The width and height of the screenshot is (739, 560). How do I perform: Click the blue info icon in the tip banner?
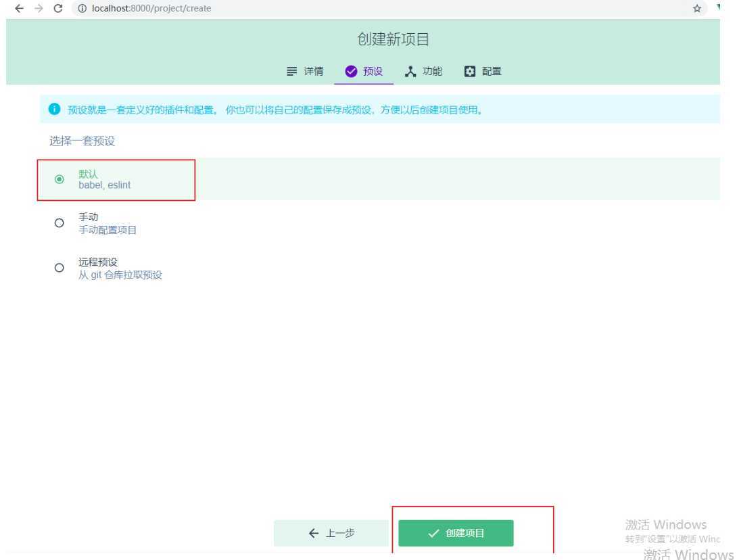pos(54,109)
